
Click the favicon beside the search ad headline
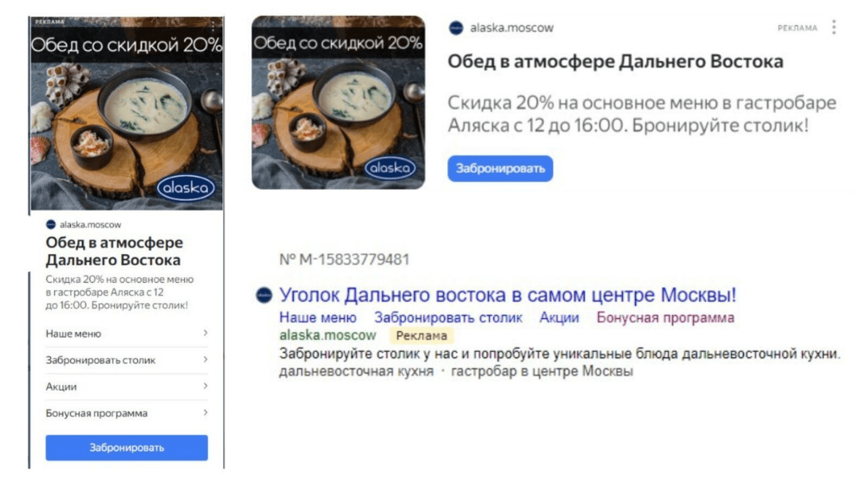pyautogui.click(x=264, y=295)
